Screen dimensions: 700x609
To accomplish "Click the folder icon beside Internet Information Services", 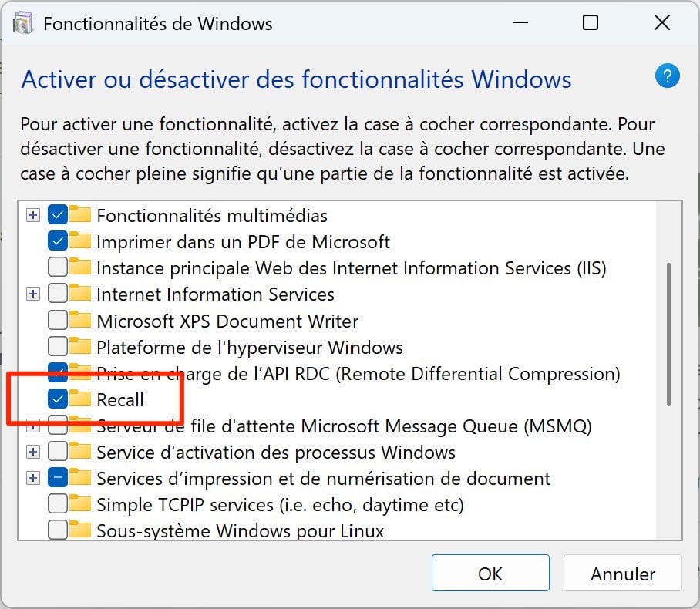I will point(80,294).
